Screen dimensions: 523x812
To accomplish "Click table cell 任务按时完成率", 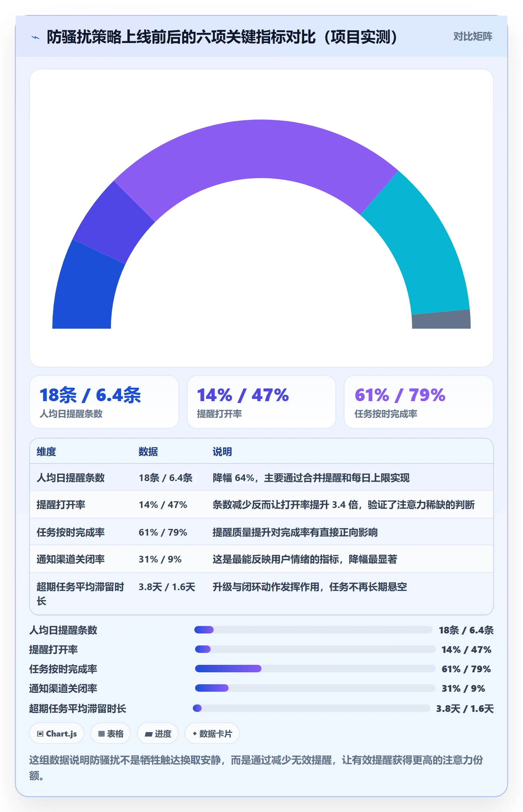I will [71, 532].
